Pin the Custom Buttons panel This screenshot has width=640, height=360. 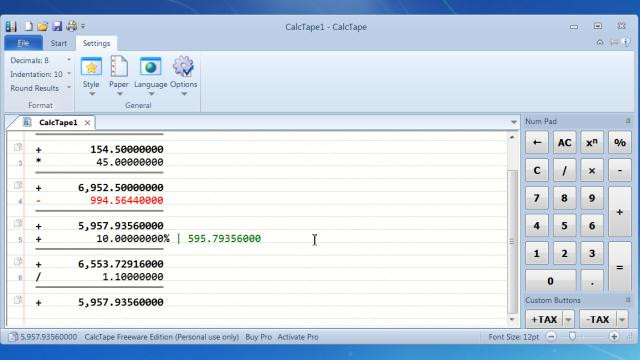628,300
